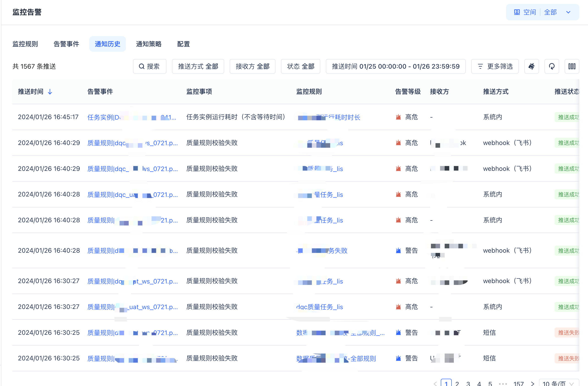Click the sort arrow beside 推送时间
This screenshot has height=386, width=588.
click(x=50, y=92)
